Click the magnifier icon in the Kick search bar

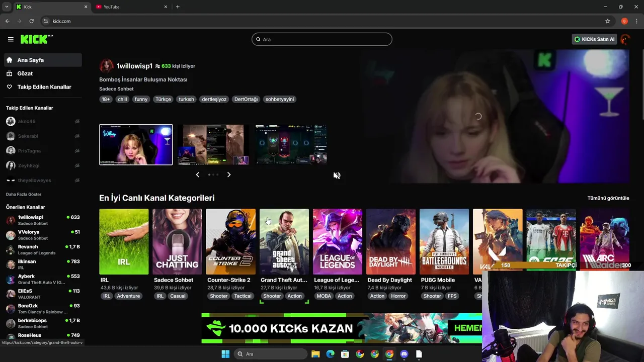coord(259,39)
